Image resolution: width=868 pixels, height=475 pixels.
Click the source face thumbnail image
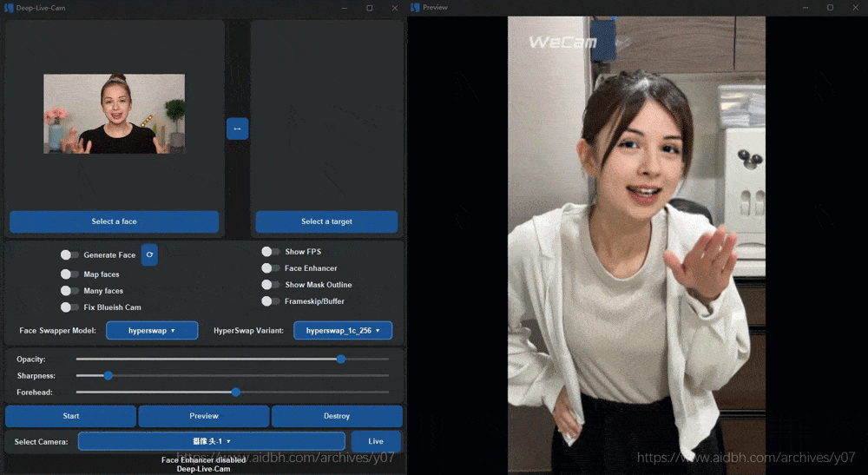click(114, 114)
